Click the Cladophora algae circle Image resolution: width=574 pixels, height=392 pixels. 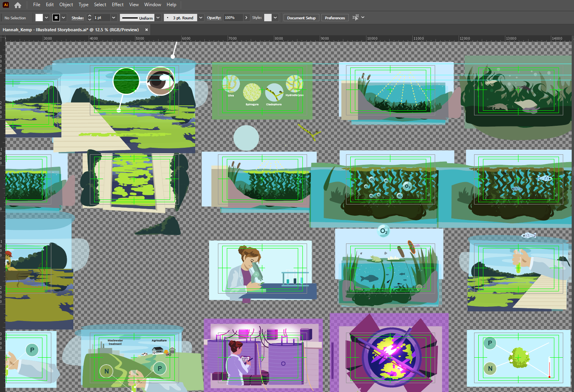(x=274, y=93)
